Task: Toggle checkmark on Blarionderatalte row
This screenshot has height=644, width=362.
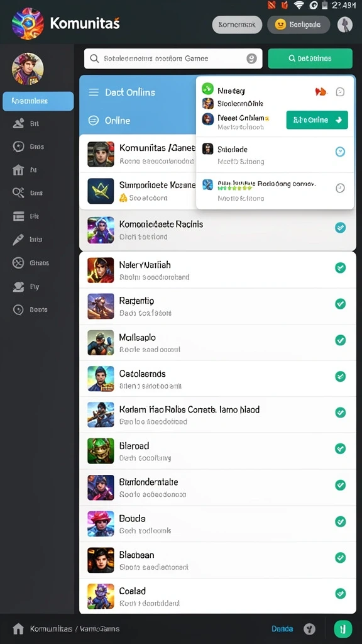Action: click(x=340, y=485)
